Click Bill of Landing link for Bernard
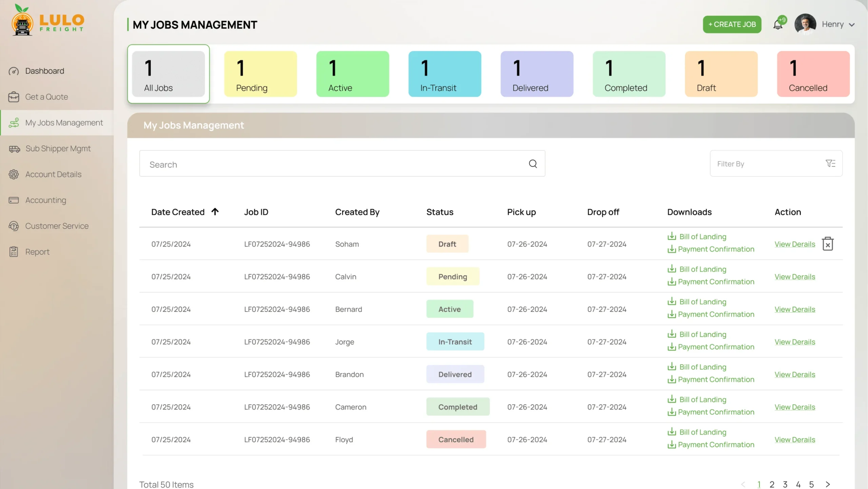This screenshot has height=489, width=868. point(703,301)
